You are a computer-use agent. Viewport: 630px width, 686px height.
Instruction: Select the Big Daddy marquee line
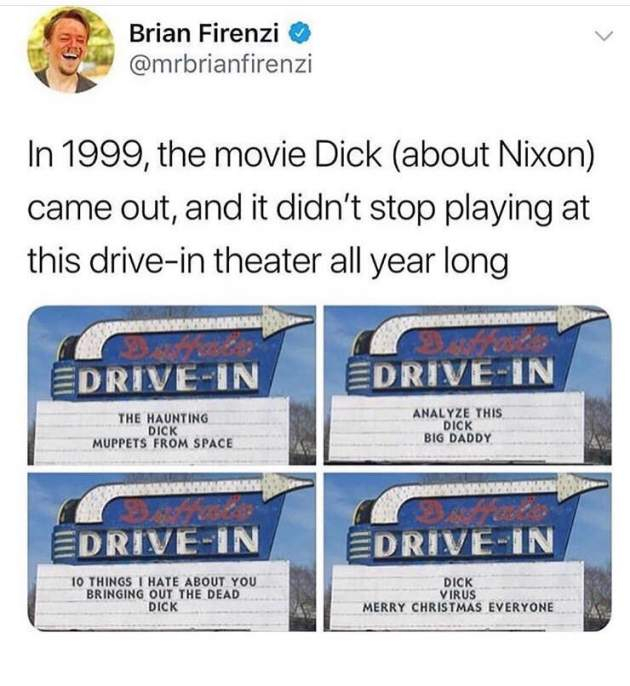coord(458,438)
